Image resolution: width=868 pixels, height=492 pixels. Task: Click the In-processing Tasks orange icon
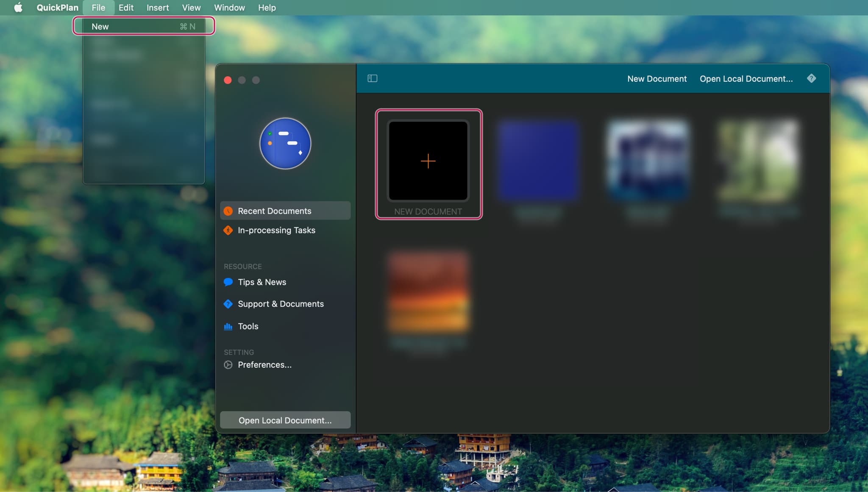click(x=228, y=230)
